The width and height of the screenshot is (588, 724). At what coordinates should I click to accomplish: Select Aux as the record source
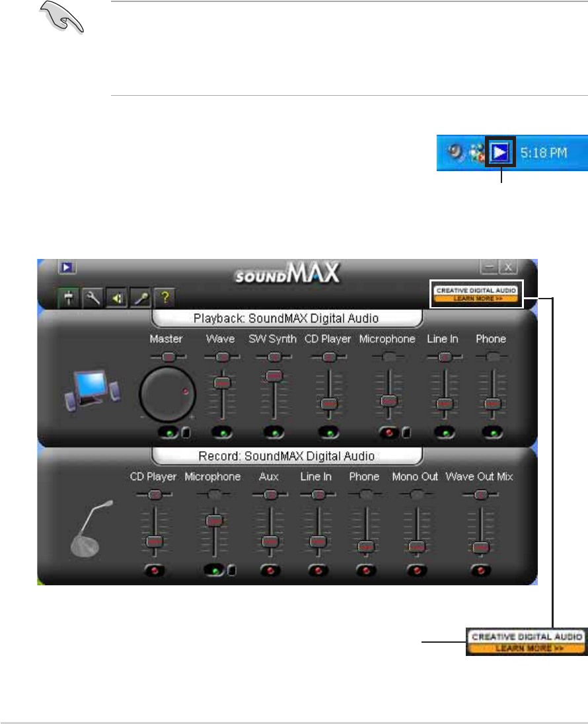coord(270,570)
